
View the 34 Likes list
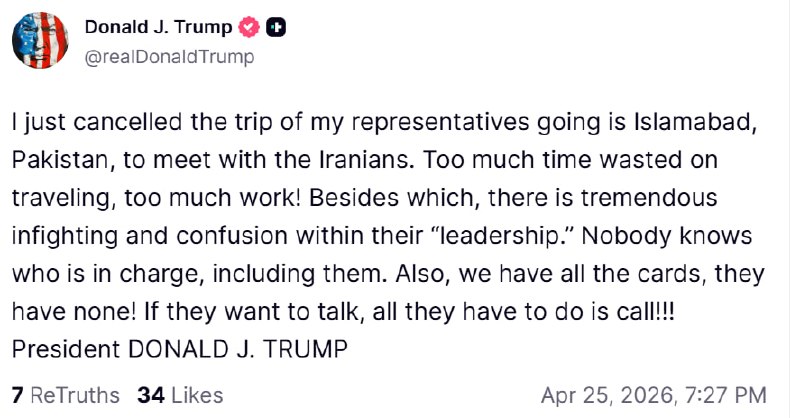[x=181, y=395]
